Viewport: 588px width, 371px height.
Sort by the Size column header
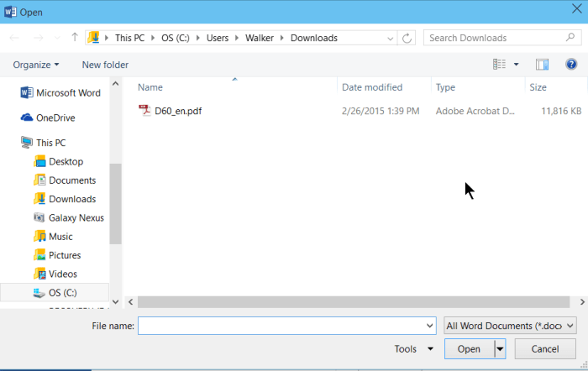(538, 87)
